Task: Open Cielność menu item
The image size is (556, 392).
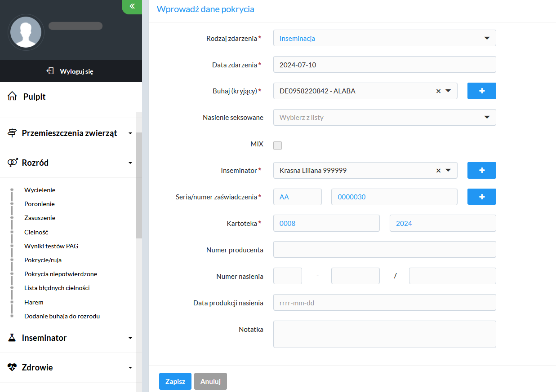Action: click(x=36, y=232)
